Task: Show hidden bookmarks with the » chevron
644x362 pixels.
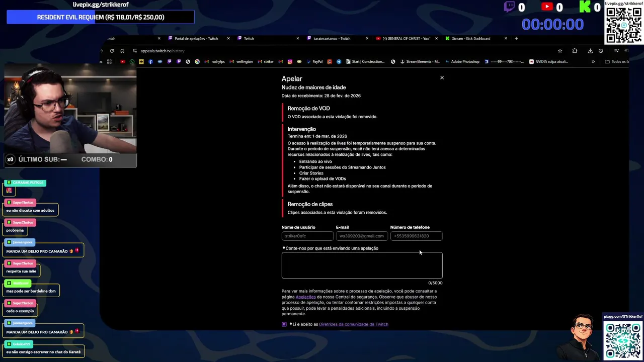Action: [x=593, y=61]
